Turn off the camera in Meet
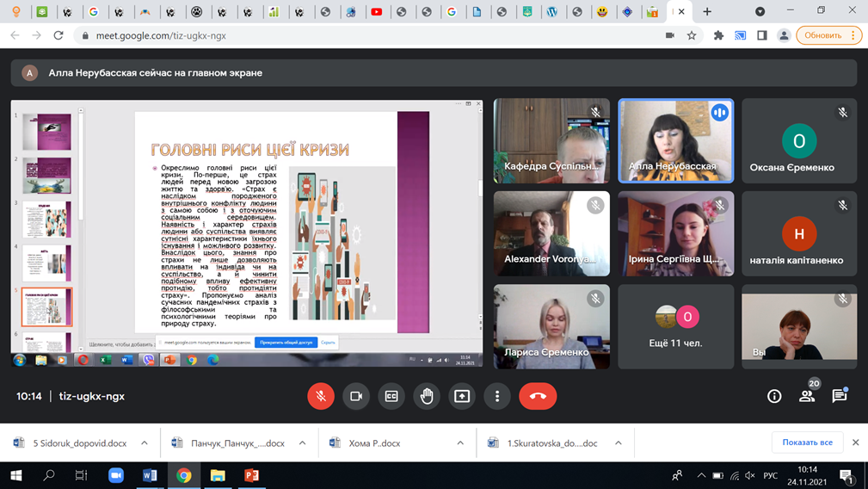 pos(356,396)
